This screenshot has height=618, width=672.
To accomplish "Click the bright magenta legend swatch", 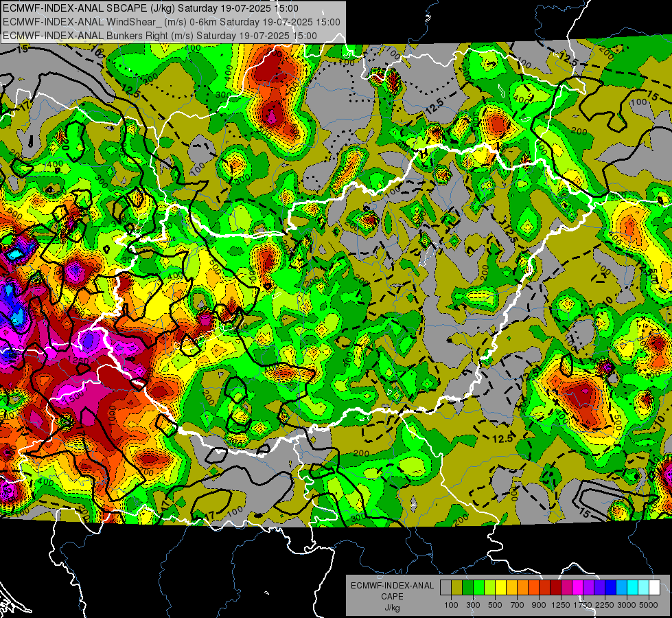I will tap(578, 588).
